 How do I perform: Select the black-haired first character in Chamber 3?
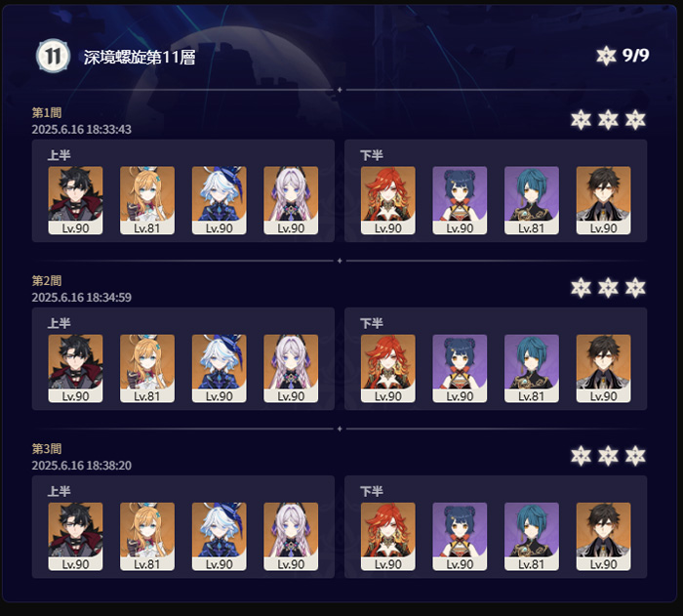pos(75,536)
